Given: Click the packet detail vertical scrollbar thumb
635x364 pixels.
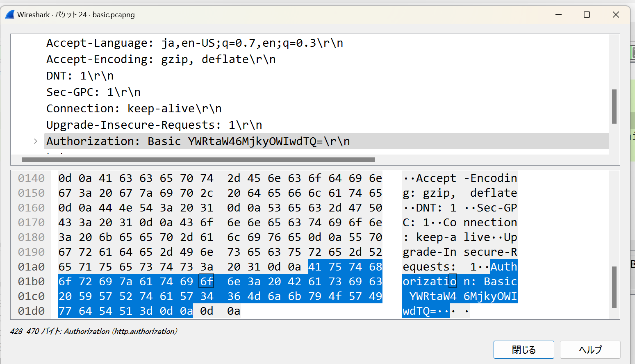Looking at the screenshot, I should click(614, 107).
